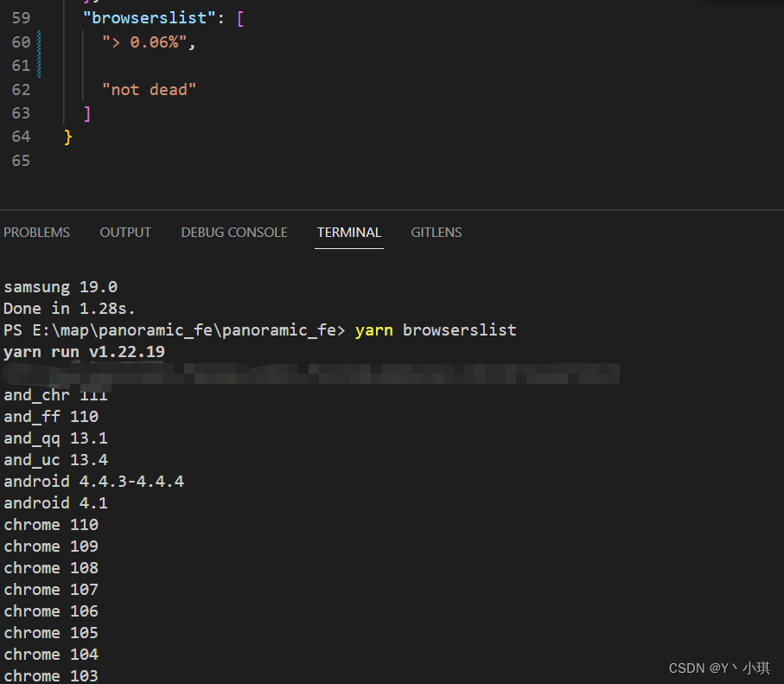Click the "samsung 19.0" output line

[x=60, y=286]
